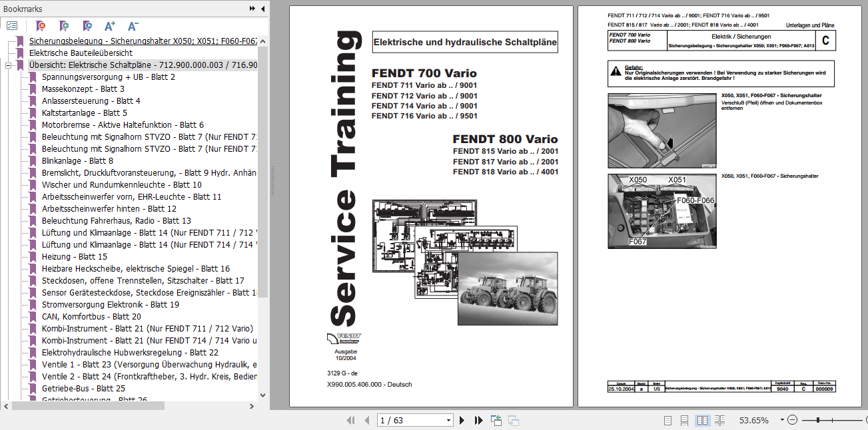The width and height of the screenshot is (868, 430).
Task: Go to Ventile 2 - Blatt 24 bookmark
Action: [149, 377]
